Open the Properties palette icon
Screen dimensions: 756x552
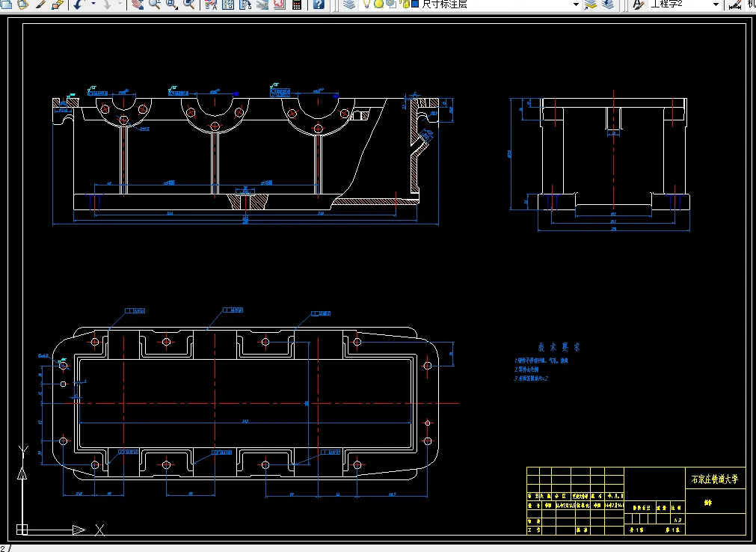[211, 4]
